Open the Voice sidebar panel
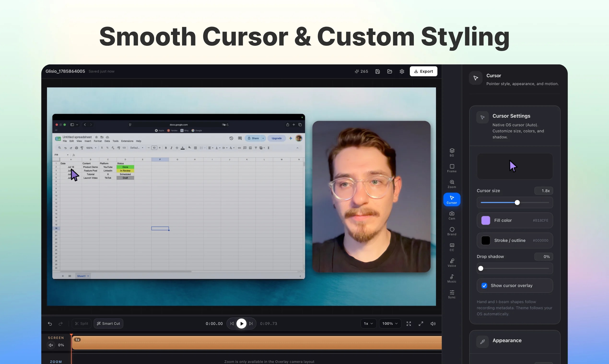609x364 pixels. tap(451, 263)
